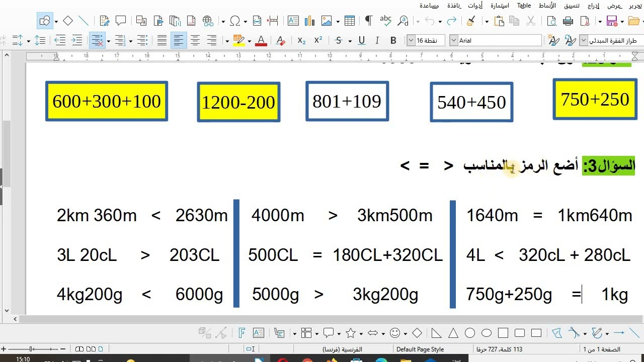Insert smiley symbol shape in drawing toolbar
Image resolution: width=644 pixels, height=362 pixels.
pos(395,333)
